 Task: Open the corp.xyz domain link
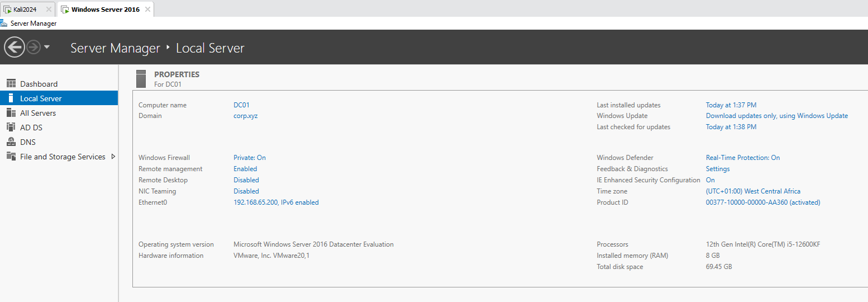[245, 116]
